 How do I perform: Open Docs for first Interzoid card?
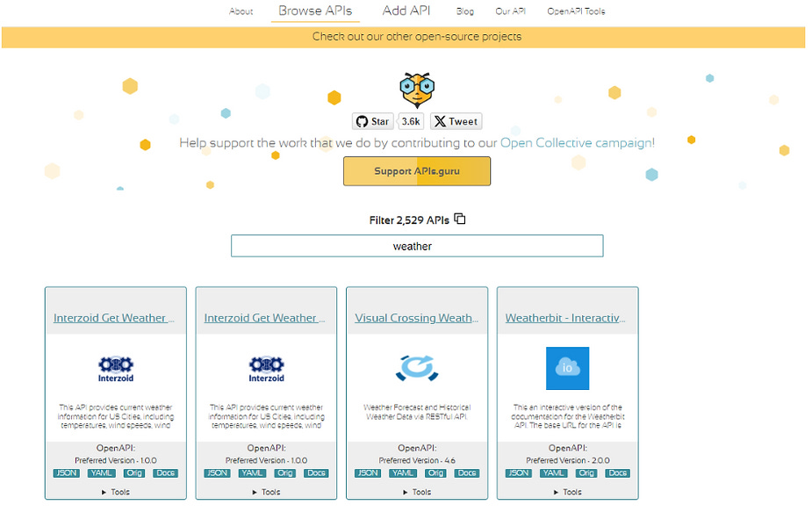(166, 473)
